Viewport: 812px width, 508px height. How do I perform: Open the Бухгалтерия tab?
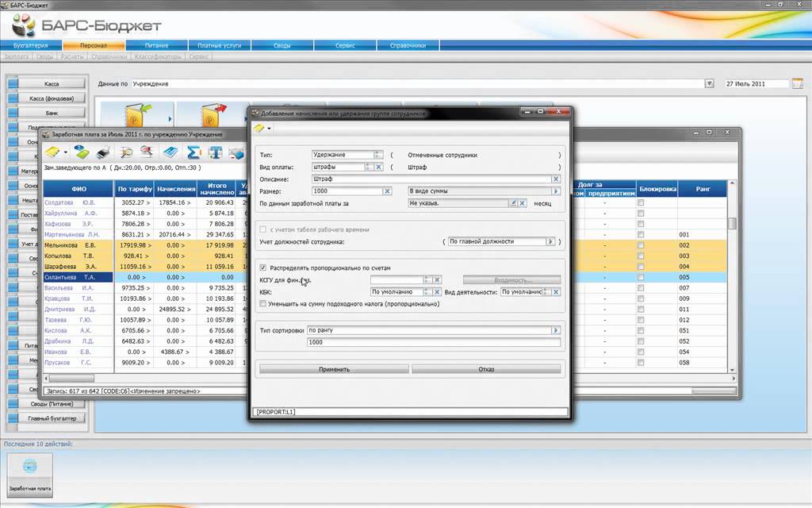(35, 46)
